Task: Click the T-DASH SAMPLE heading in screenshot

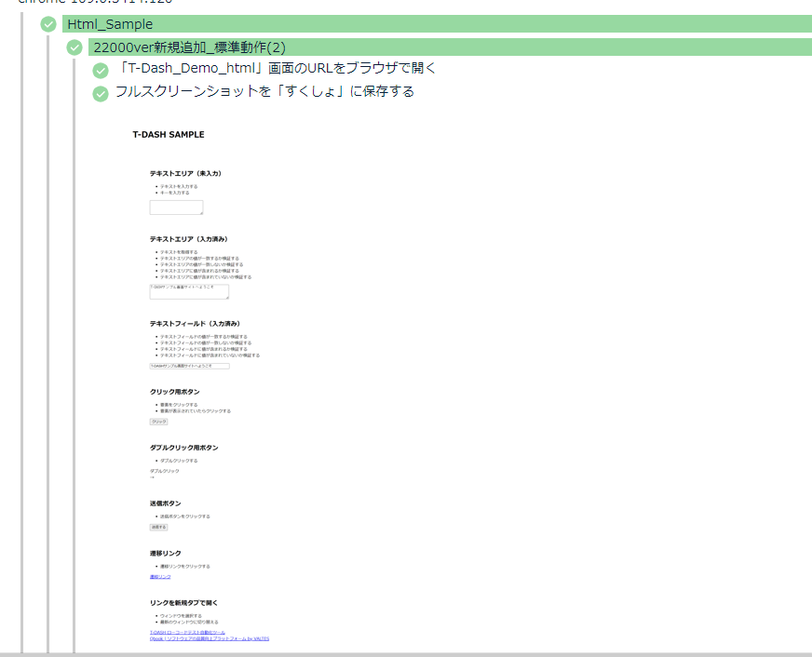Action: click(x=169, y=135)
